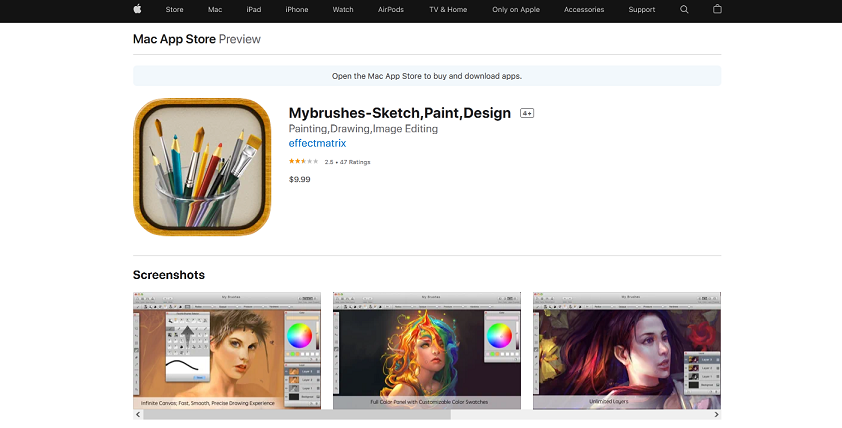Click the 4+ age rating badge
This screenshot has width=842, height=428.
pyautogui.click(x=527, y=113)
